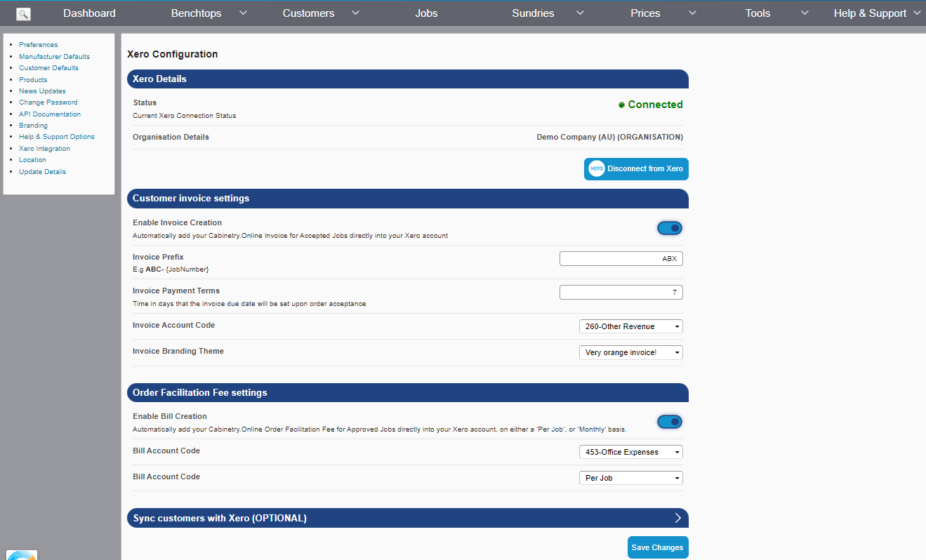
Task: Expand Tools menu chevron
Action: [x=805, y=13]
